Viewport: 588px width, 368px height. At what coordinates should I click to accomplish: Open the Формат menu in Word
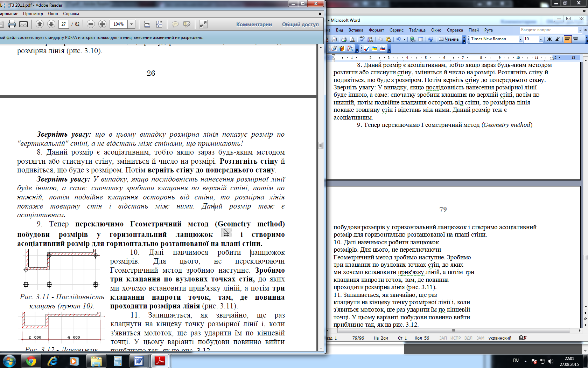click(376, 30)
